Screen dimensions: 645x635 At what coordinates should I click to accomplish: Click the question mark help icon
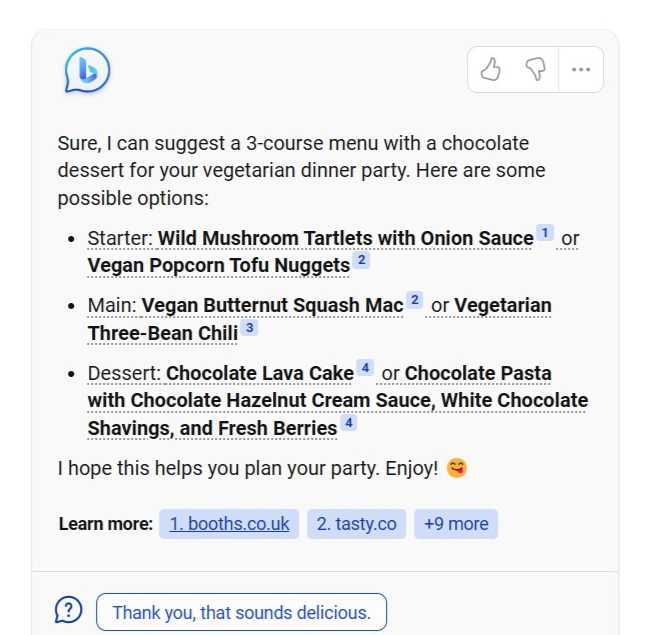(x=68, y=610)
